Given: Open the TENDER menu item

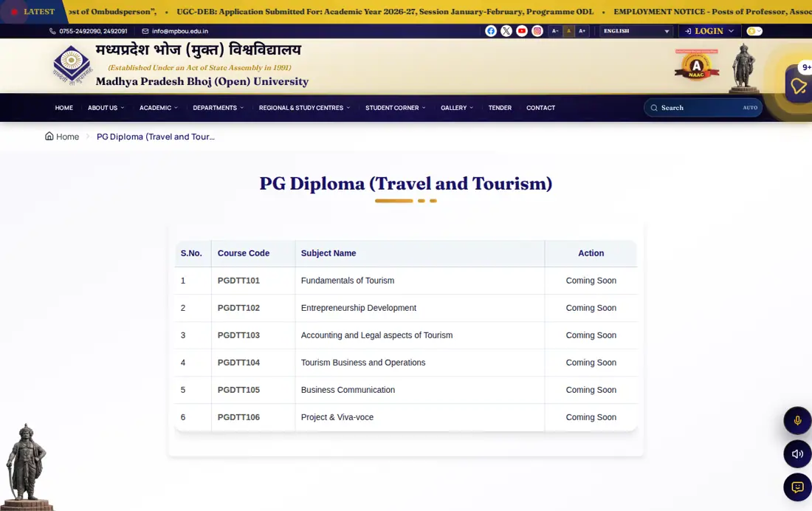Looking at the screenshot, I should tap(500, 108).
